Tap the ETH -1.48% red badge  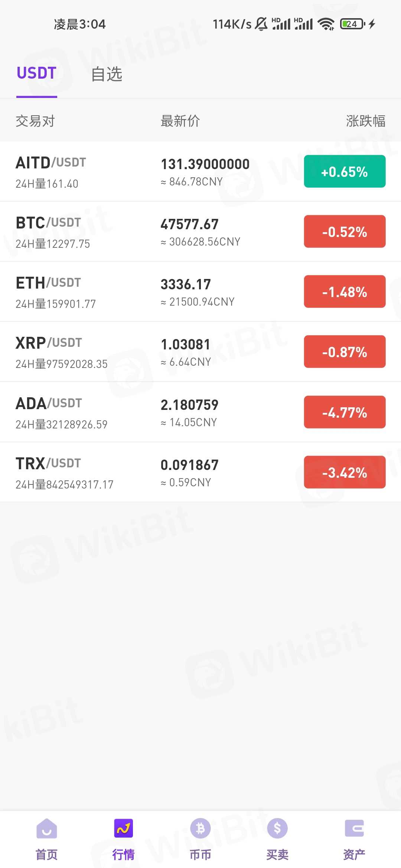point(345,292)
